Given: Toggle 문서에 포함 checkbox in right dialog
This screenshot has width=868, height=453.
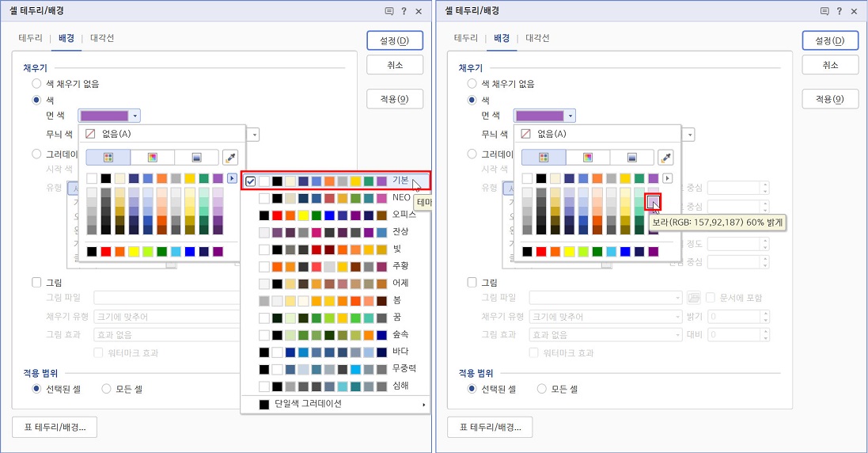Looking at the screenshot, I should click(x=711, y=298).
